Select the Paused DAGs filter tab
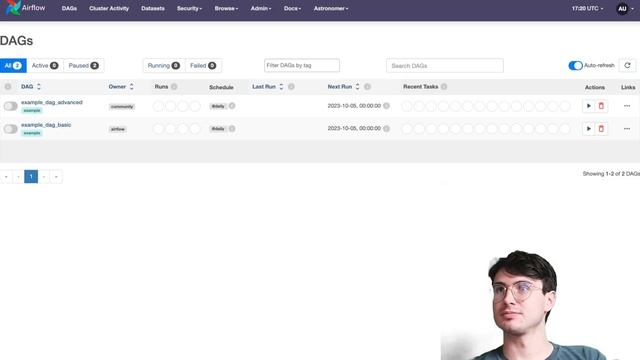 coord(84,65)
